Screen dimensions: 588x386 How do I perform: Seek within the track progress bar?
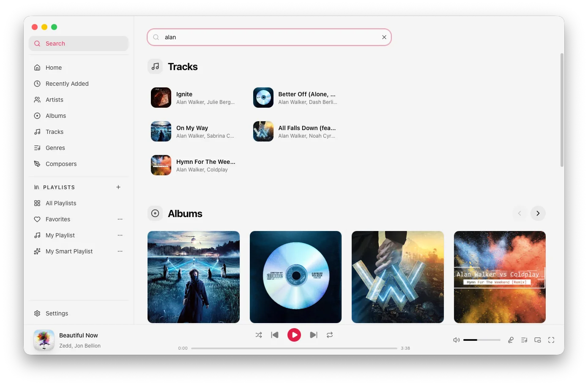tap(294, 348)
